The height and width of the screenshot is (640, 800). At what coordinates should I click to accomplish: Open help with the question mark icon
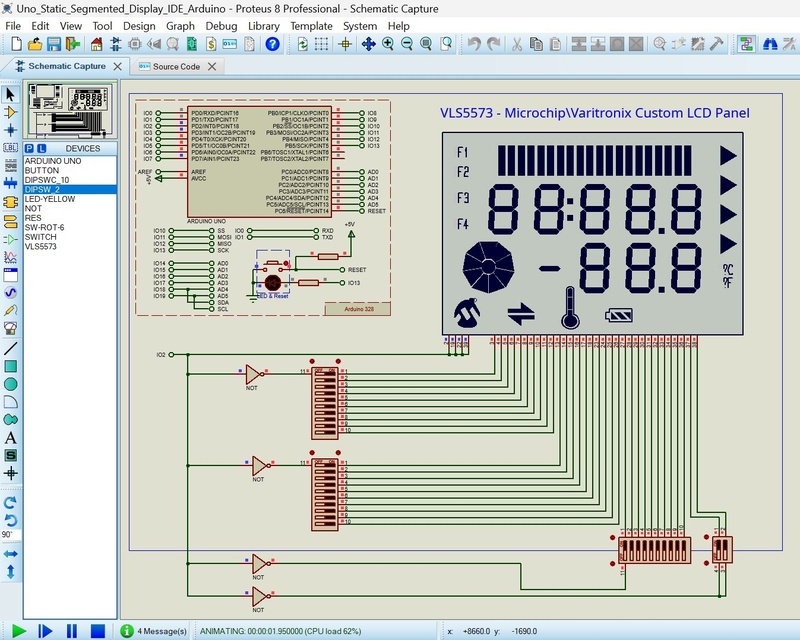pos(272,44)
